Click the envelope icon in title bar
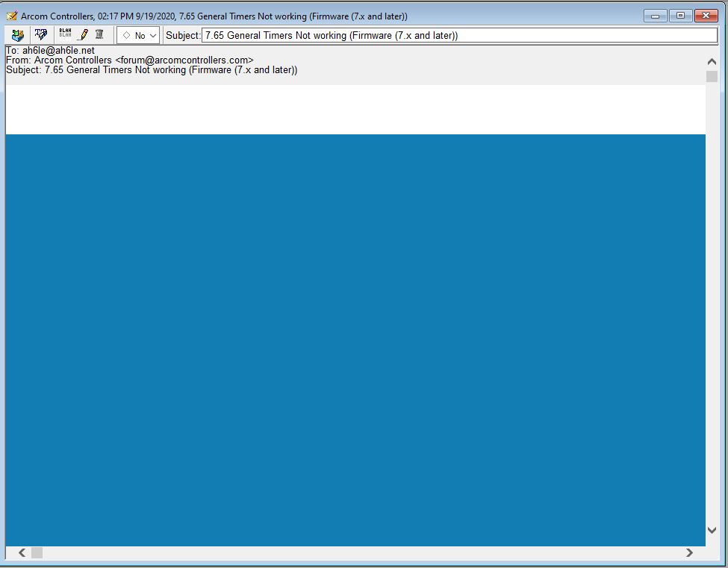The height and width of the screenshot is (568, 728). point(12,16)
